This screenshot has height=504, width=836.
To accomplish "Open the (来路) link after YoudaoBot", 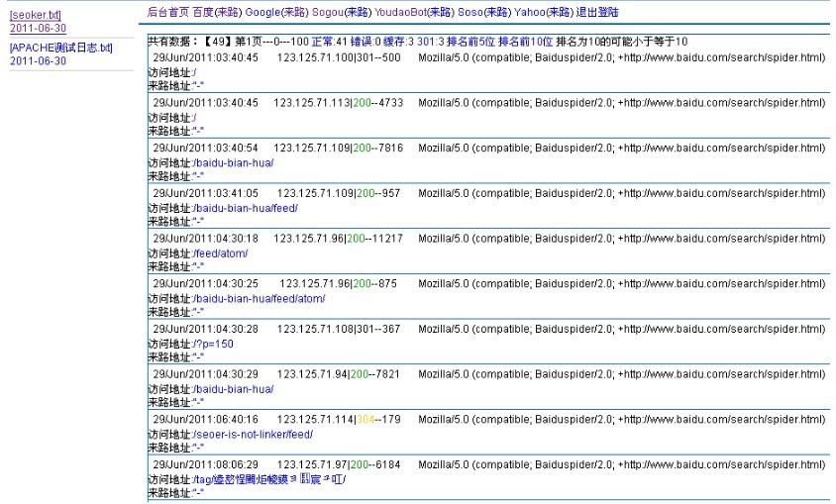I will 441,12.
